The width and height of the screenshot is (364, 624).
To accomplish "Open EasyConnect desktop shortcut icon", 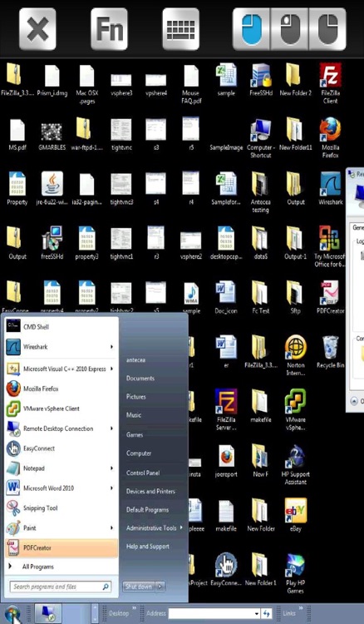I will tap(226, 569).
